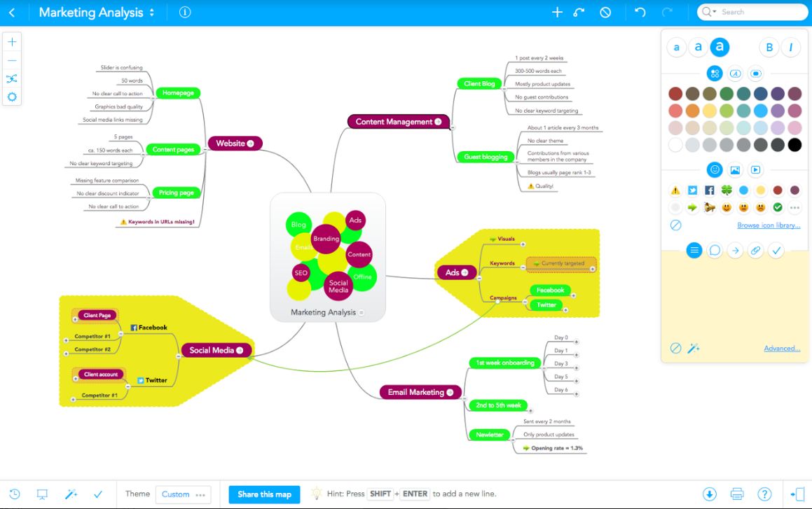
Task: Pick the bright blue color swatch
Action: [x=760, y=111]
